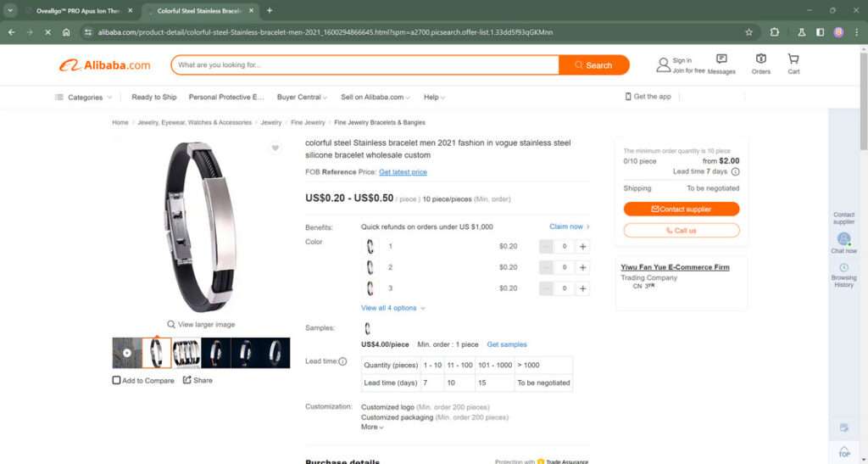Bookmark this page with star icon

748,32
